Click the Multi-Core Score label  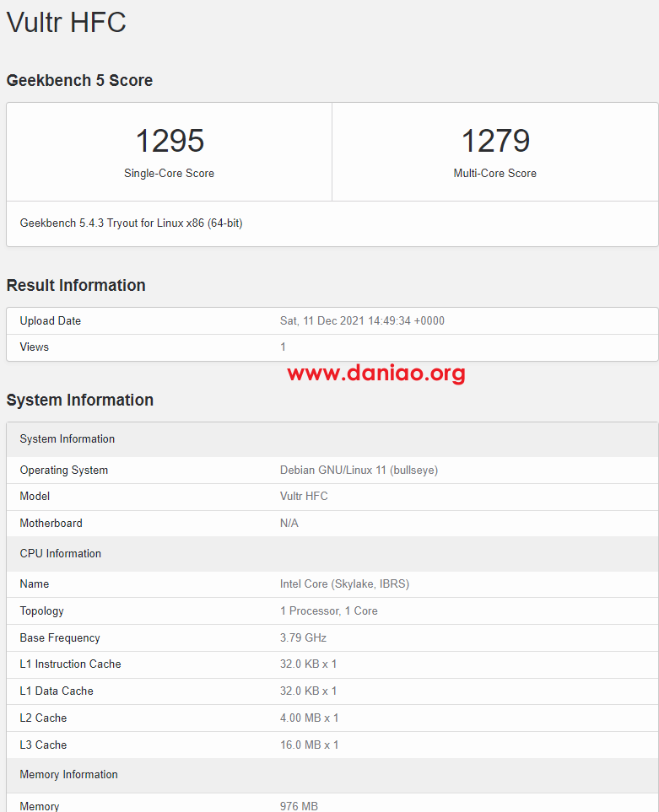(x=494, y=174)
